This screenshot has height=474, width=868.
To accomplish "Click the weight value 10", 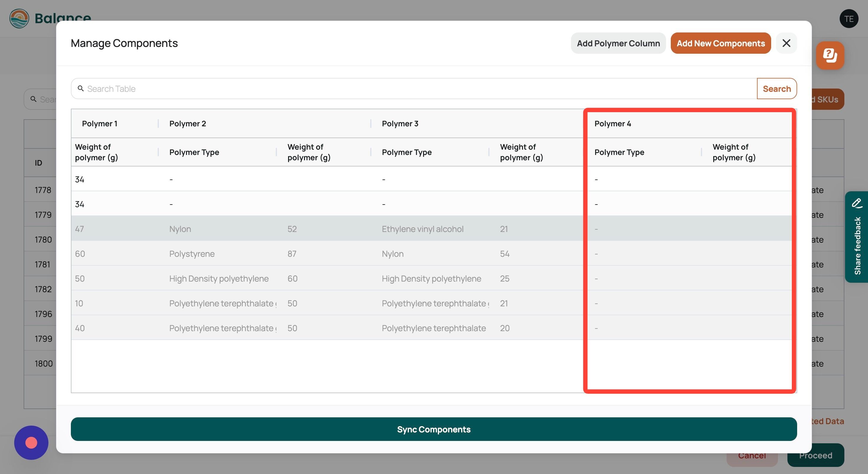I will tap(79, 303).
